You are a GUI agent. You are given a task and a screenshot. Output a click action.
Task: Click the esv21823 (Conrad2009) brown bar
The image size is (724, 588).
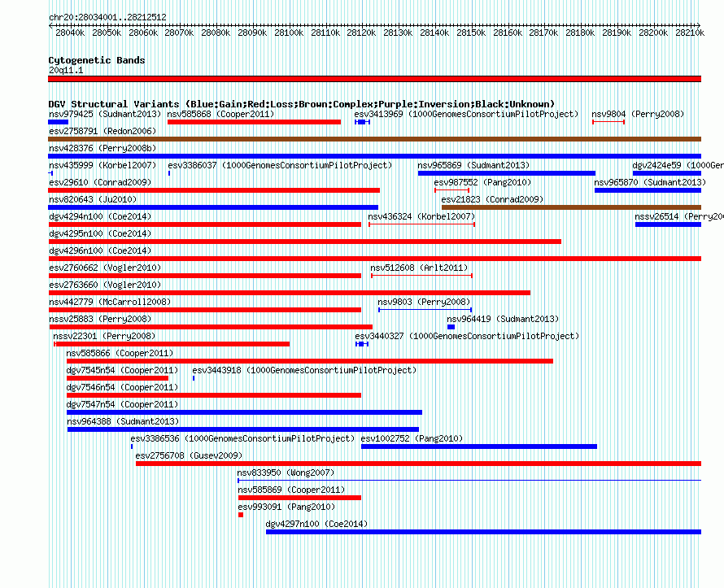[571, 207]
